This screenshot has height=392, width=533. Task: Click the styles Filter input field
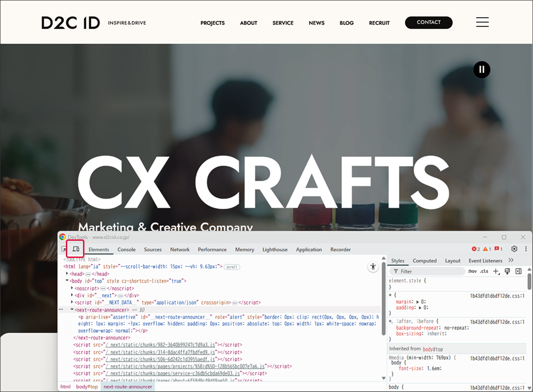click(427, 271)
